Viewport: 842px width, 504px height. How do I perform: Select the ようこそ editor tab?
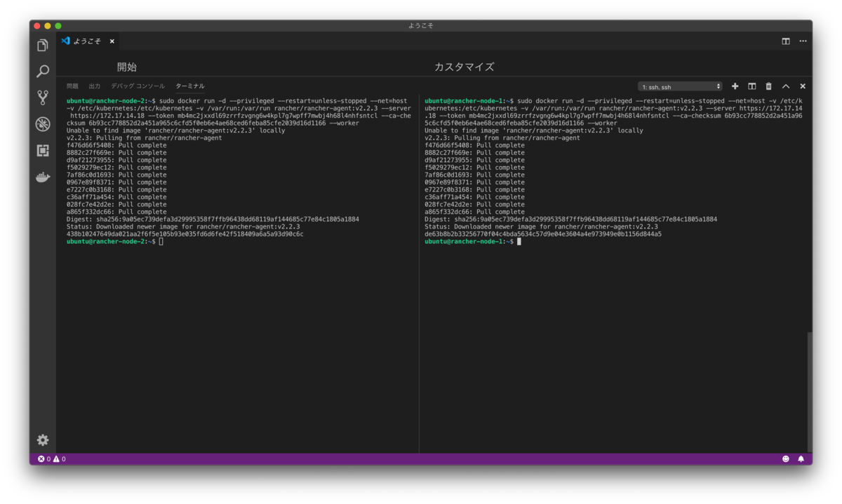88,41
